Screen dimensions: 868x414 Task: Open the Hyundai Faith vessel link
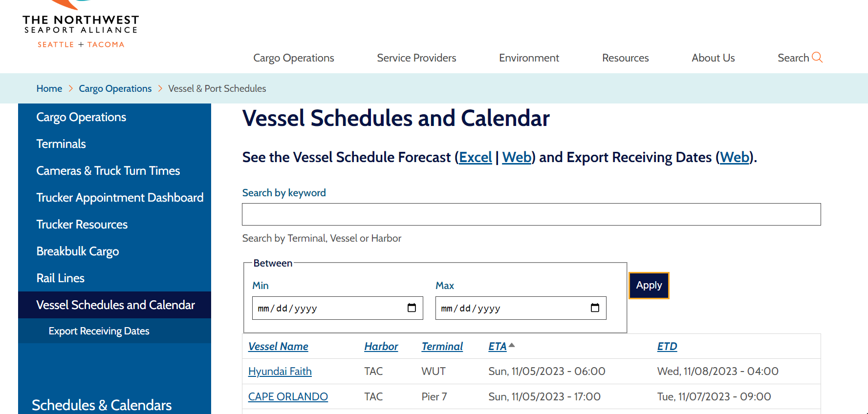click(x=280, y=371)
